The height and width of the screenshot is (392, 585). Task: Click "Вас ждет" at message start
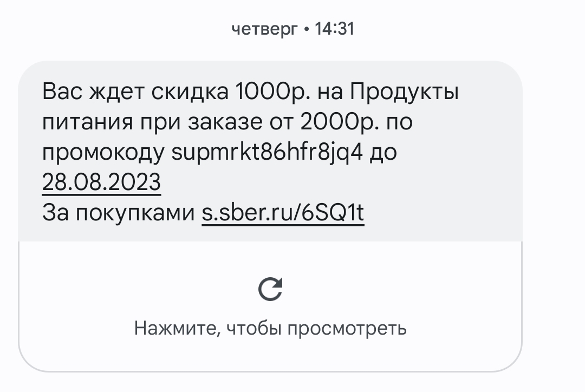87,92
